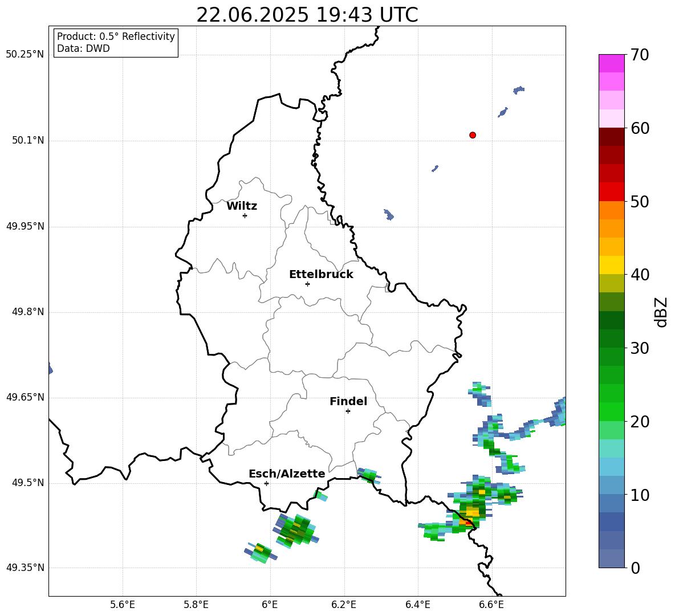Click the yellow colorbar segment above 40
The width and height of the screenshot is (675, 616).
point(611,265)
